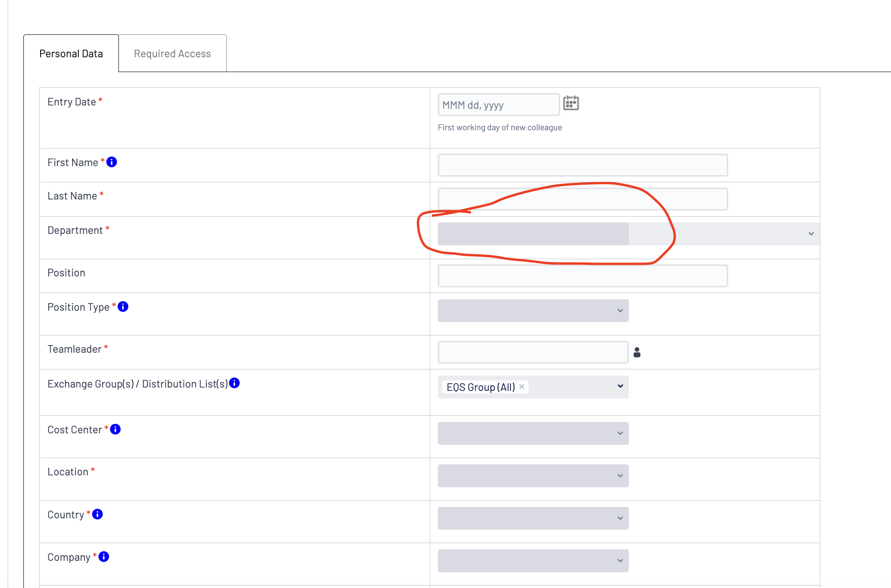Viewport: 891px width, 588px height.
Task: Expand the Department dropdown
Action: pos(628,234)
